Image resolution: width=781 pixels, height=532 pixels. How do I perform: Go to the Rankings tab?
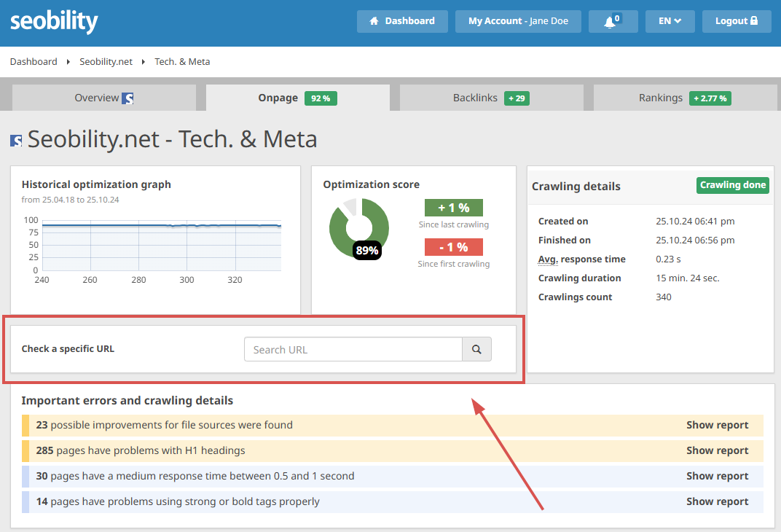click(686, 98)
